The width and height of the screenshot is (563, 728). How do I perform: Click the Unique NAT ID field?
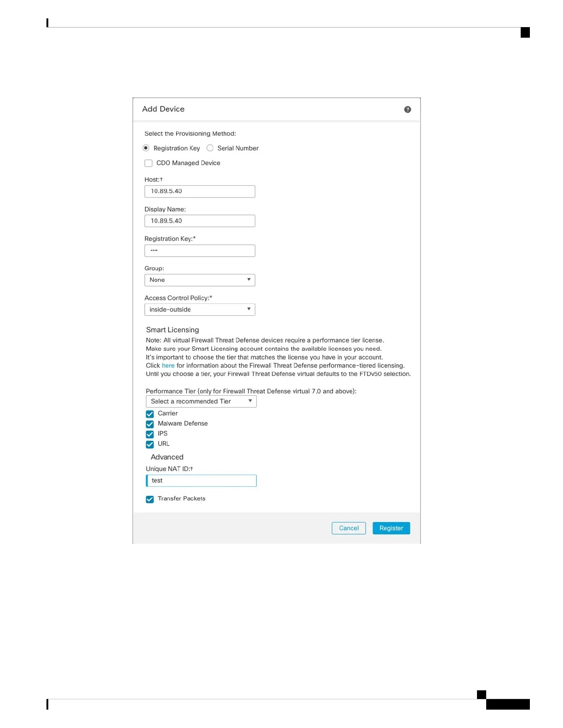pos(201,481)
